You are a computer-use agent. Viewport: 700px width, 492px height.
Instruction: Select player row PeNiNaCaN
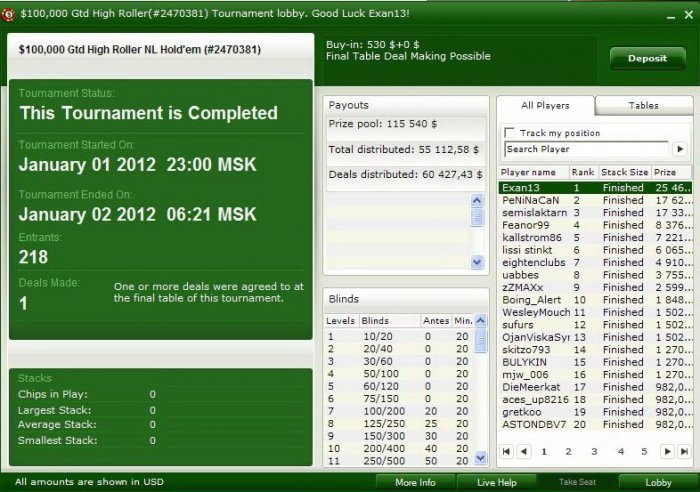tap(595, 200)
